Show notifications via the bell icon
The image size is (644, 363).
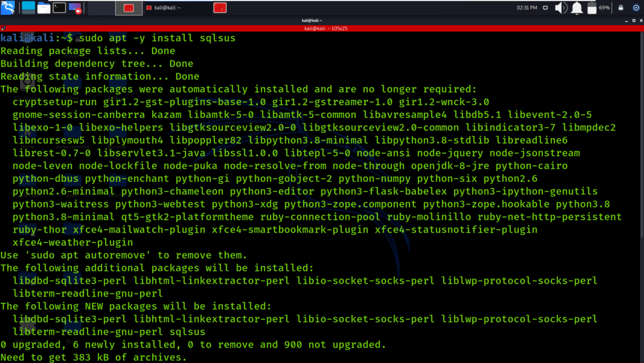(x=576, y=8)
